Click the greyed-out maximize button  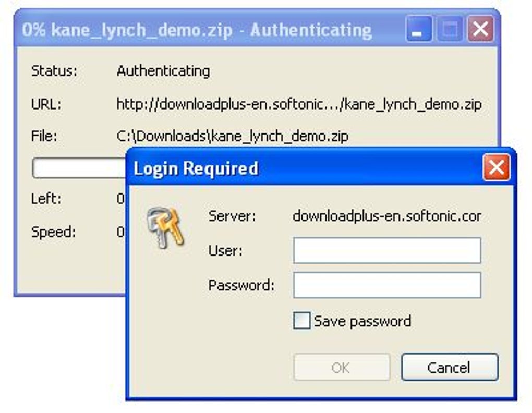coord(449,30)
